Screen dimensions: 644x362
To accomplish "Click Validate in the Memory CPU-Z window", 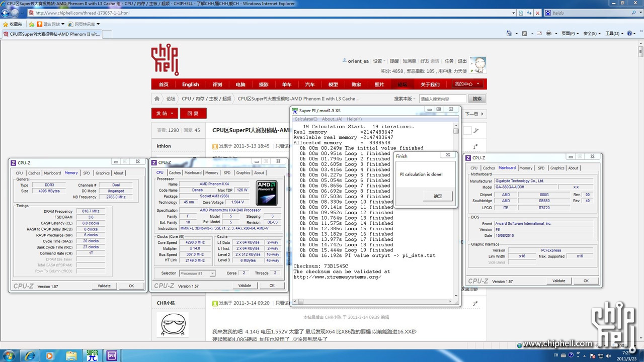I will point(104,286).
